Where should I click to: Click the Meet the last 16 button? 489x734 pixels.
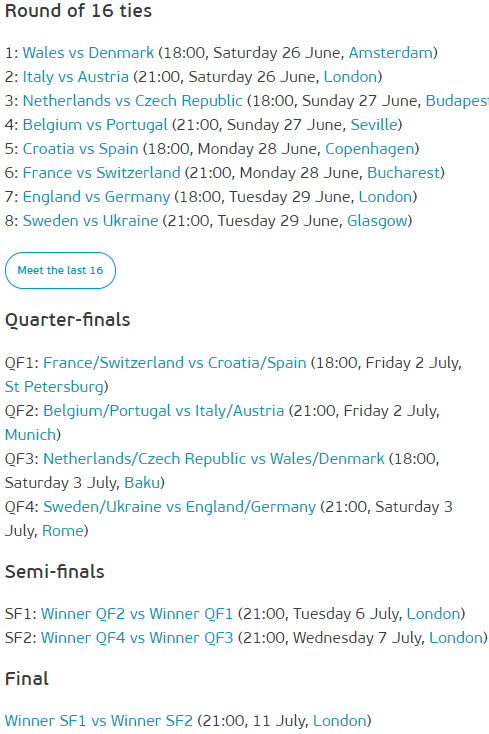60,270
